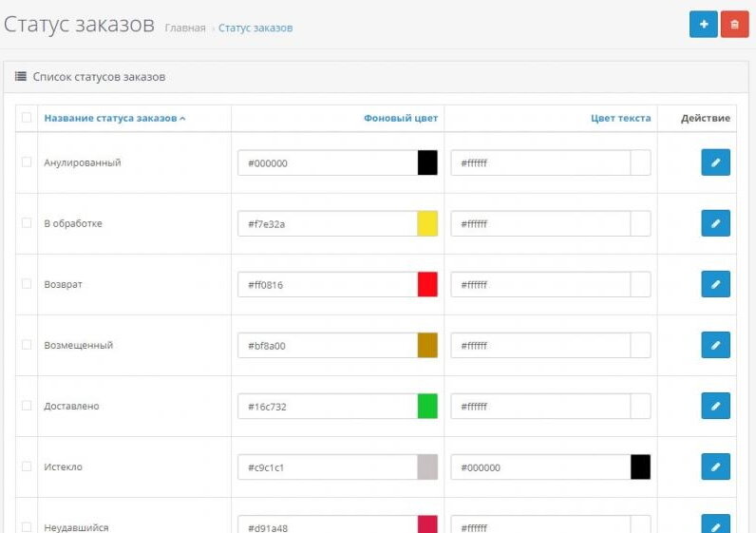Edit the Возмещенный status pencil button
This screenshot has height=533, width=756.
715,345
